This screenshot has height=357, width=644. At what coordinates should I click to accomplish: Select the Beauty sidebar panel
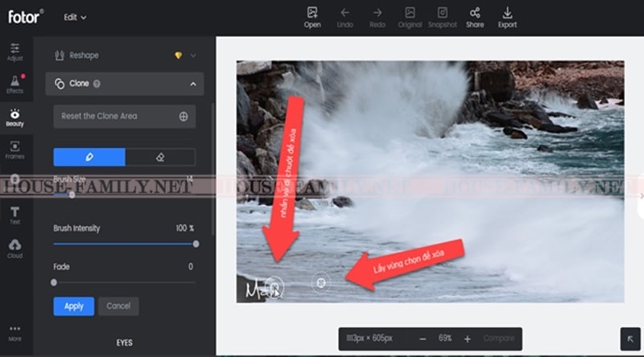(14, 117)
